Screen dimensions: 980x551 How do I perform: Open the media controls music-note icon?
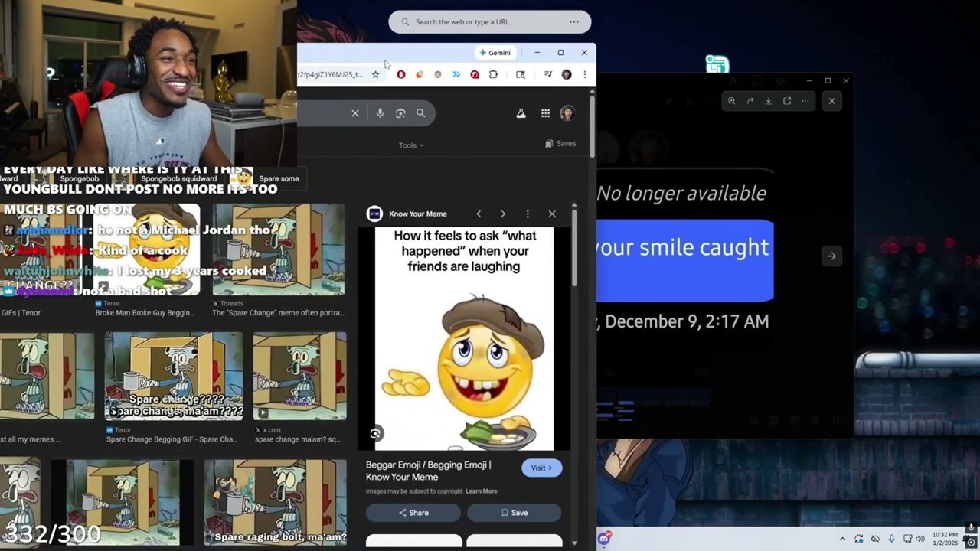(548, 74)
